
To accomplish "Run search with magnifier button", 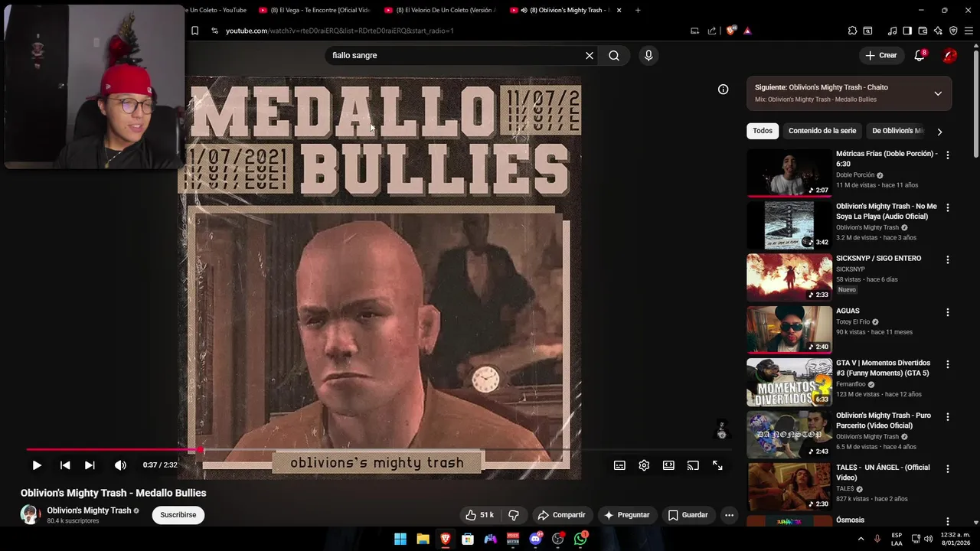I will coord(614,55).
